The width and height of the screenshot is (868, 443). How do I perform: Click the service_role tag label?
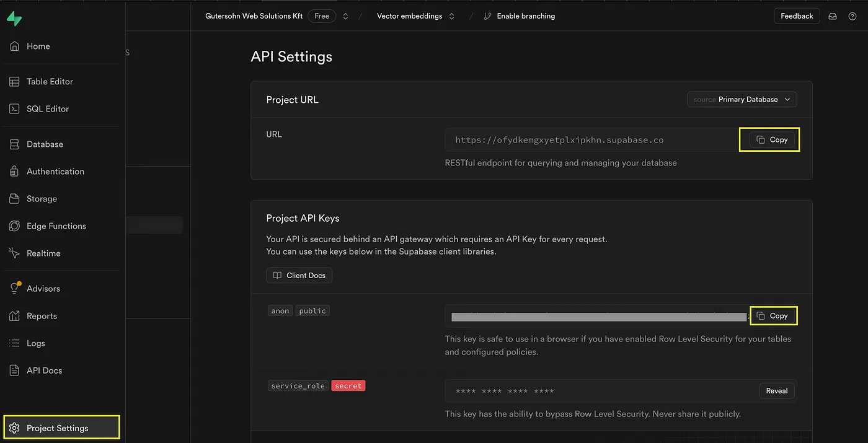coord(298,386)
